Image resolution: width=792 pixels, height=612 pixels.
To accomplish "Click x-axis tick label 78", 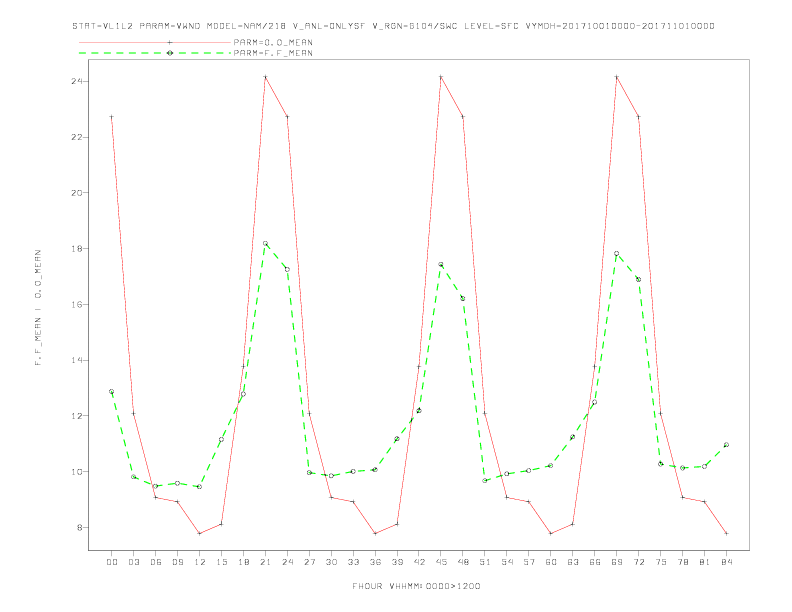I will (x=683, y=562).
